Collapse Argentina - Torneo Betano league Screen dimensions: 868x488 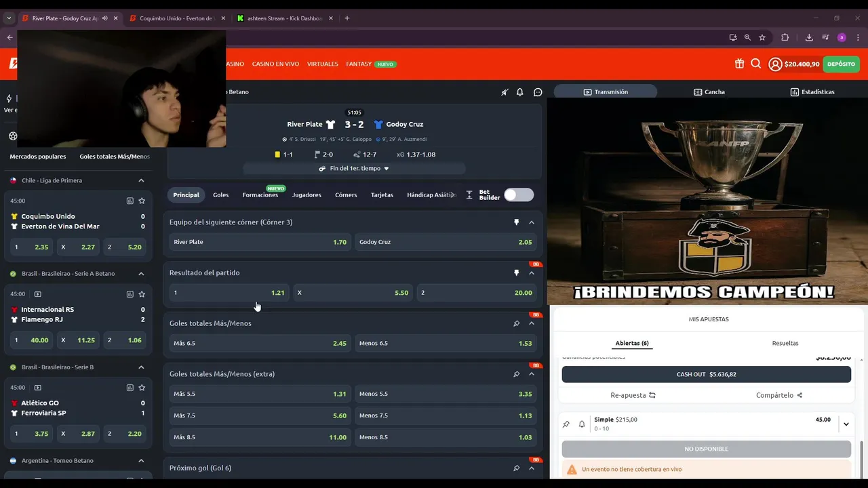click(x=141, y=461)
